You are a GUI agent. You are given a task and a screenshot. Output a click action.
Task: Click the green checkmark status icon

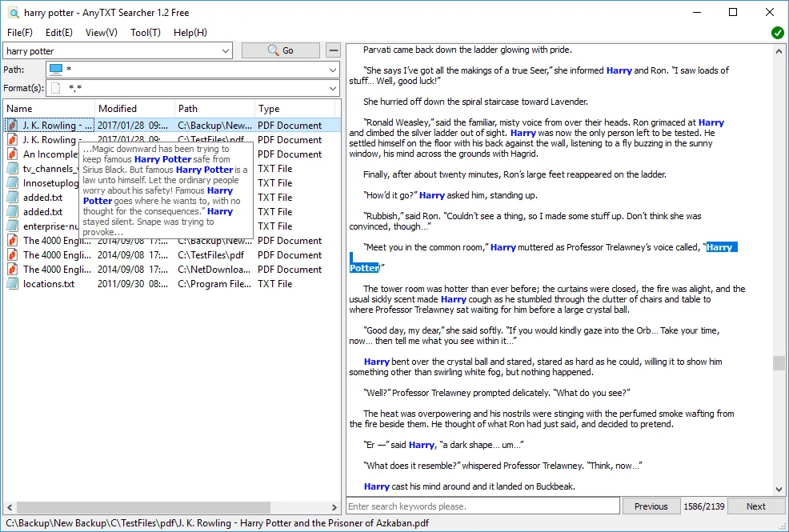(778, 33)
